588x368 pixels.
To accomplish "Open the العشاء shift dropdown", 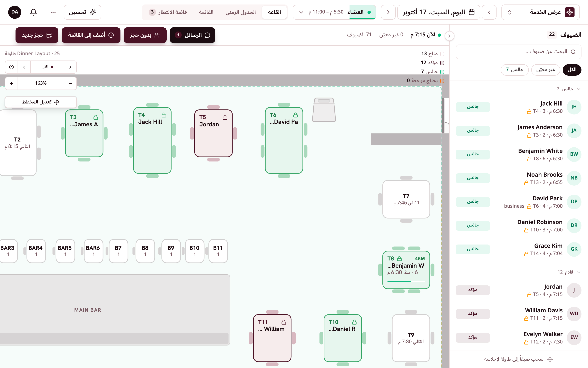I will pyautogui.click(x=334, y=12).
